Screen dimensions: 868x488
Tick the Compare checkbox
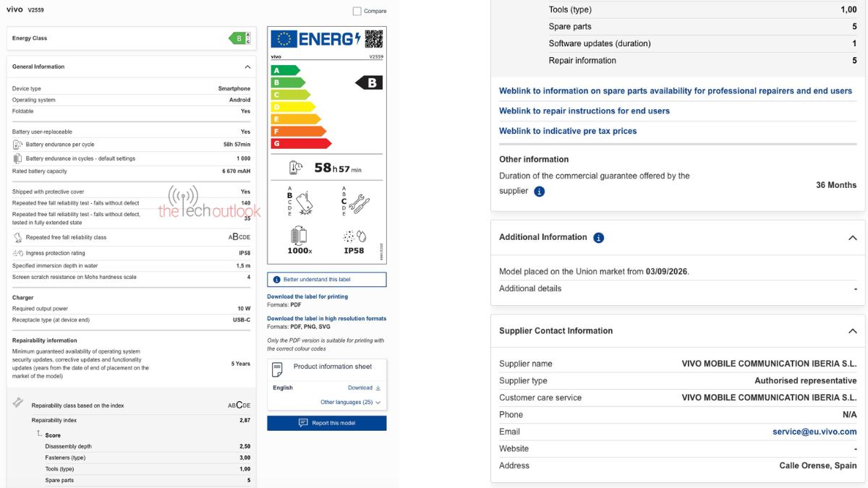coord(357,11)
